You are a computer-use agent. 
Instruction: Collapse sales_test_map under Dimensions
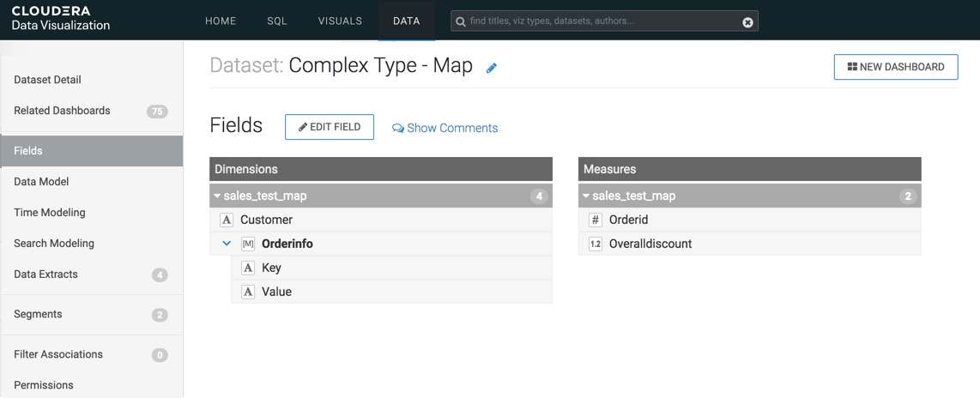[218, 196]
